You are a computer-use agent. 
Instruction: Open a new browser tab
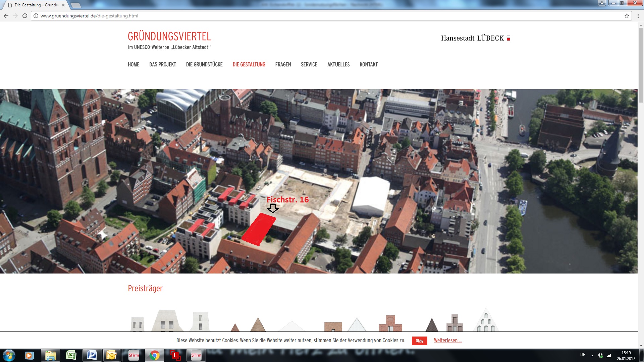coord(76,5)
